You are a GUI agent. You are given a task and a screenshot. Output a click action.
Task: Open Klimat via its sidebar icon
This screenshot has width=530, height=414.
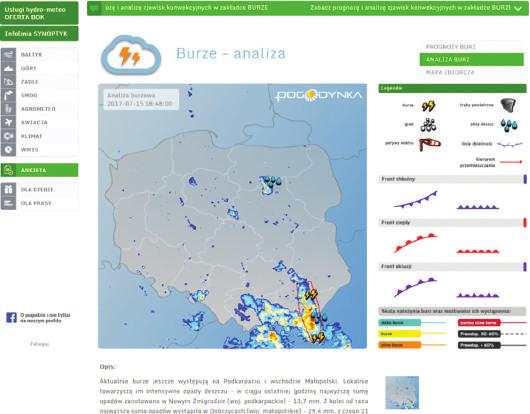8,136
